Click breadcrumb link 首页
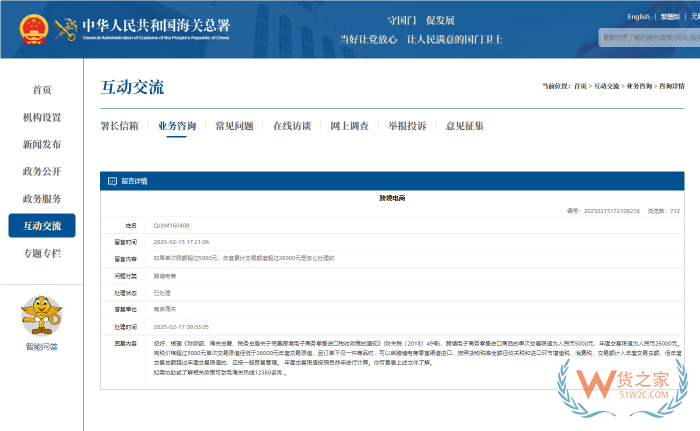 tap(580, 86)
